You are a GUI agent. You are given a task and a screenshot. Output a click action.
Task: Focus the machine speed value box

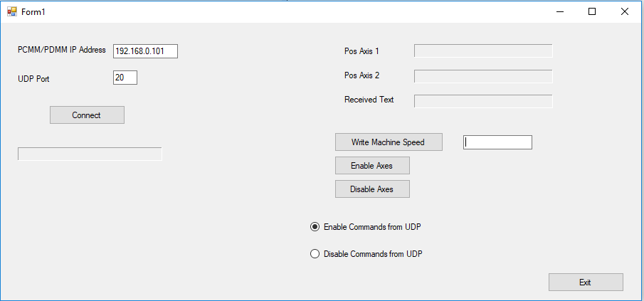498,142
